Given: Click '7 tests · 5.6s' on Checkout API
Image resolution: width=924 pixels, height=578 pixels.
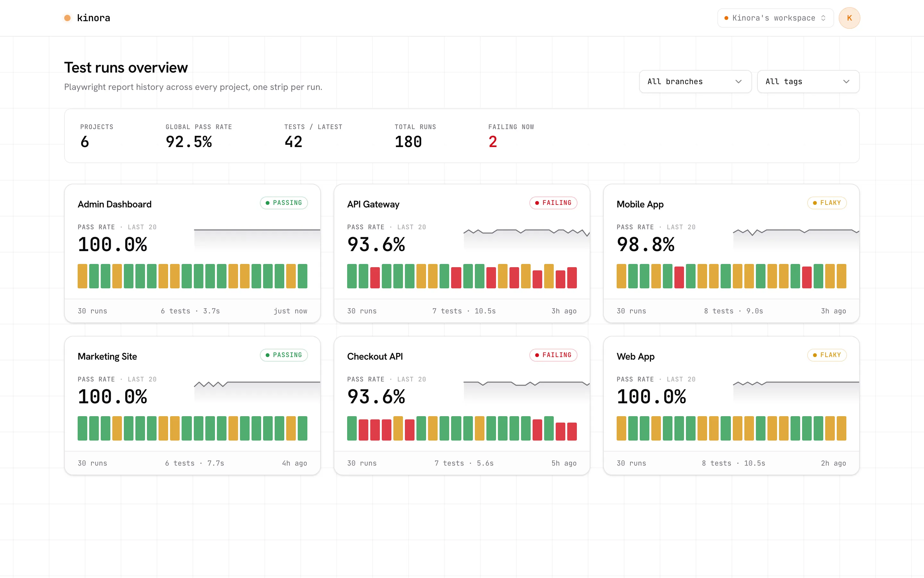Looking at the screenshot, I should [464, 463].
